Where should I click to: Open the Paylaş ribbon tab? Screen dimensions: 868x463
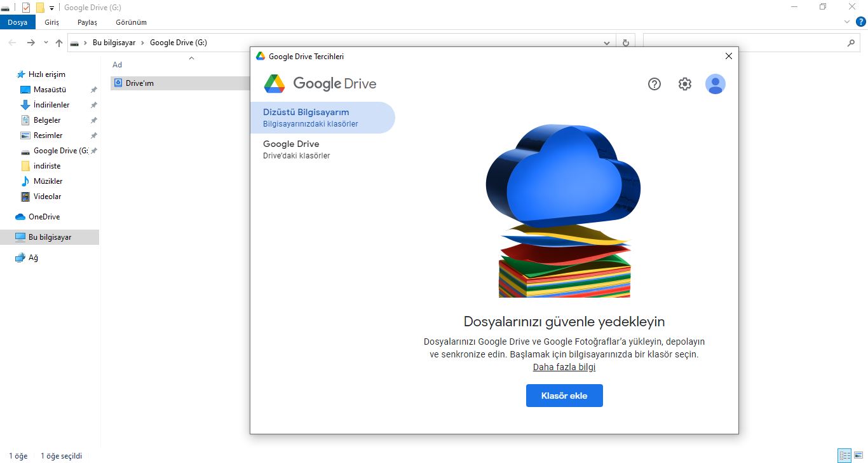(88, 22)
